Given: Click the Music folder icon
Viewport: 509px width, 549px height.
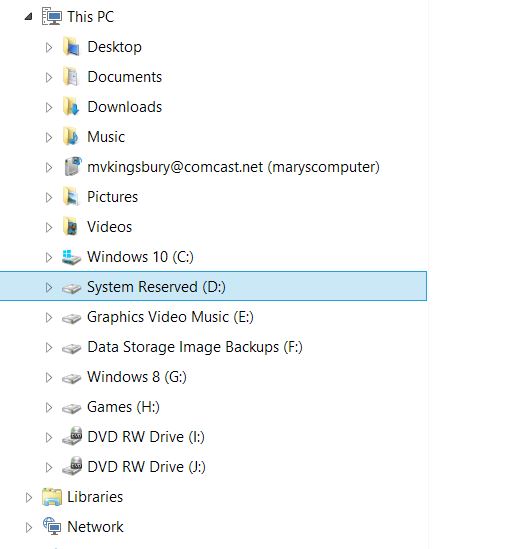Looking at the screenshot, I should (x=72, y=137).
